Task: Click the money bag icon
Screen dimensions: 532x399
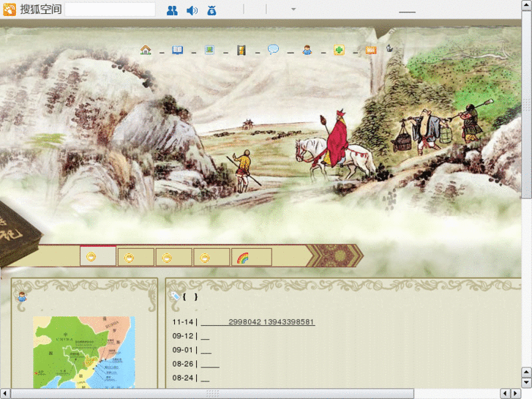Action: 211,10
